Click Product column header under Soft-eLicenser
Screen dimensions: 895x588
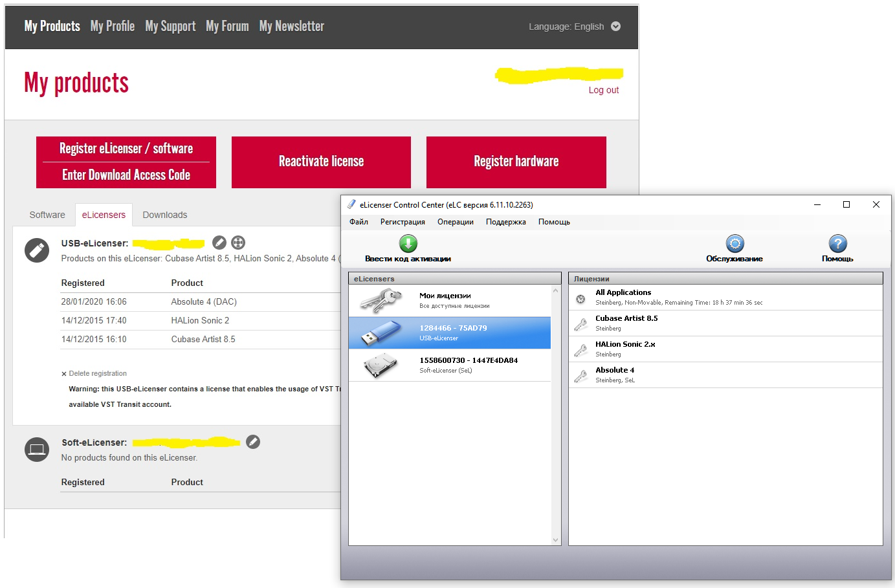point(187,482)
